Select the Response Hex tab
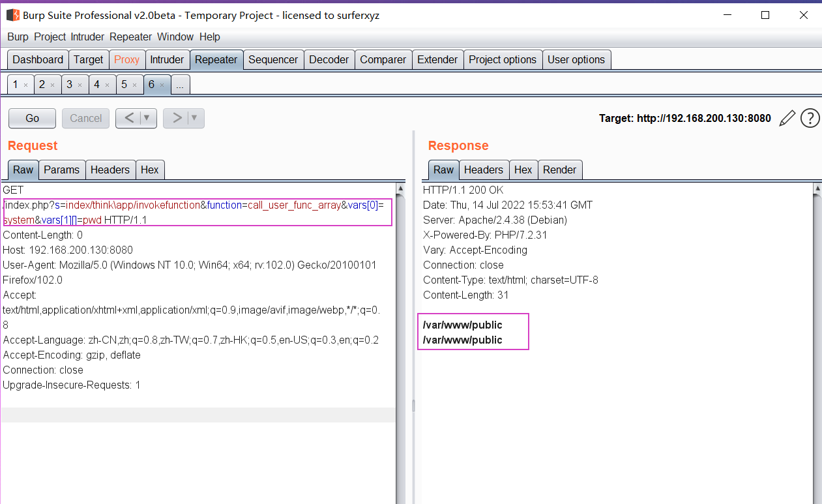 click(x=523, y=170)
